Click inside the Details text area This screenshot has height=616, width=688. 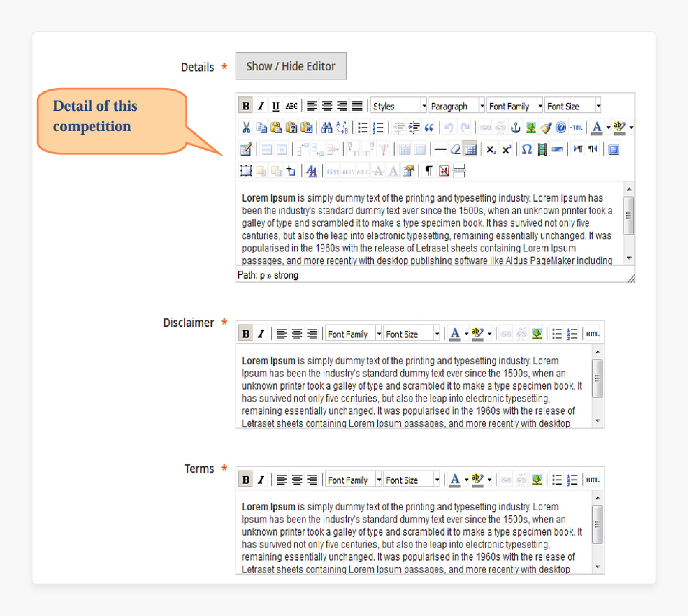(x=429, y=223)
